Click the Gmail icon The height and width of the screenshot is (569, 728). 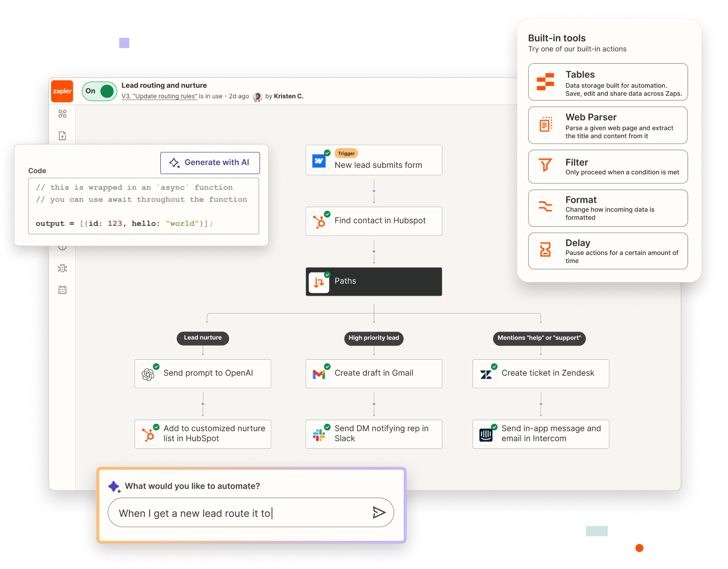pyautogui.click(x=319, y=374)
